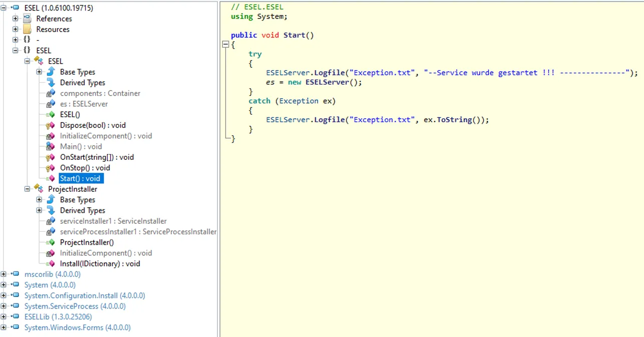Expand the References node
The image size is (644, 337).
(16, 19)
